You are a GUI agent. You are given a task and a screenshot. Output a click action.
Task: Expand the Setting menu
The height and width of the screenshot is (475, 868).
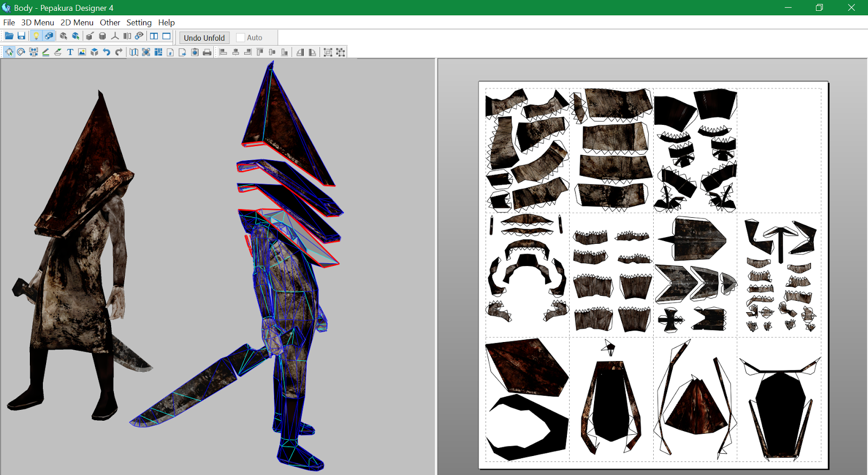tap(139, 23)
